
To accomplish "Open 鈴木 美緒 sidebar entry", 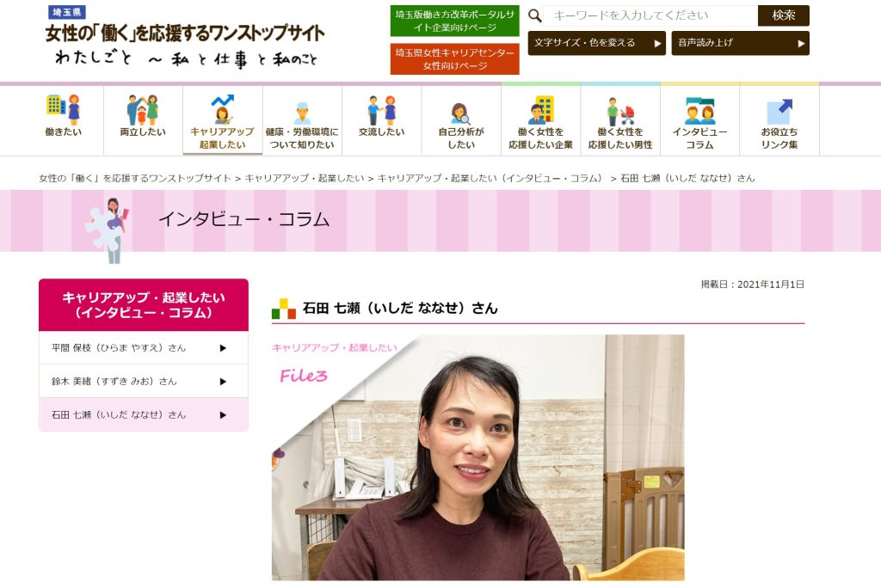I will (144, 382).
